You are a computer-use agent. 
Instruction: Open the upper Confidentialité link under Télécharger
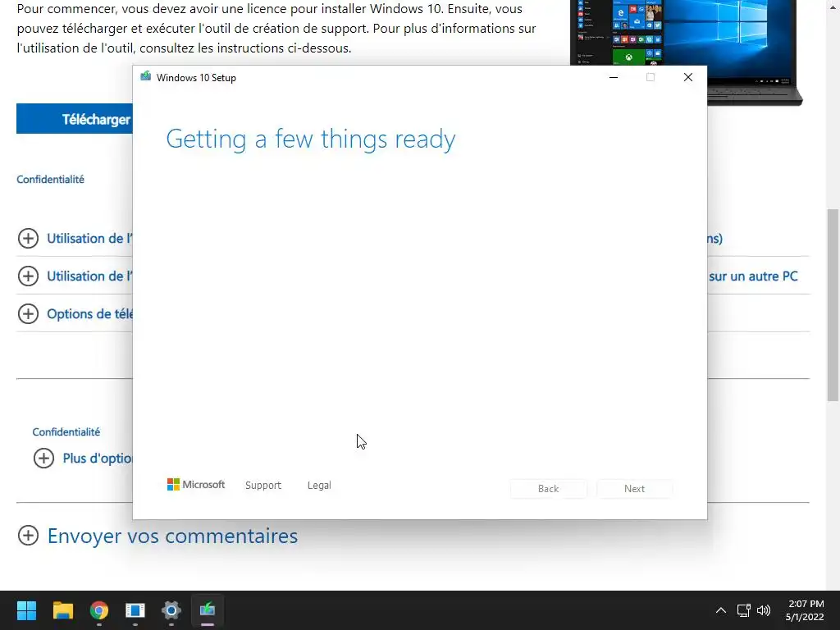pos(50,180)
